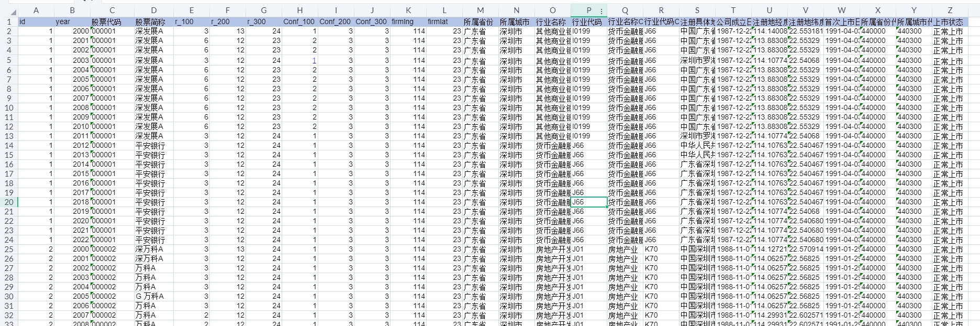980x326 pixels.
Task: Select column H header
Action: click(299, 10)
